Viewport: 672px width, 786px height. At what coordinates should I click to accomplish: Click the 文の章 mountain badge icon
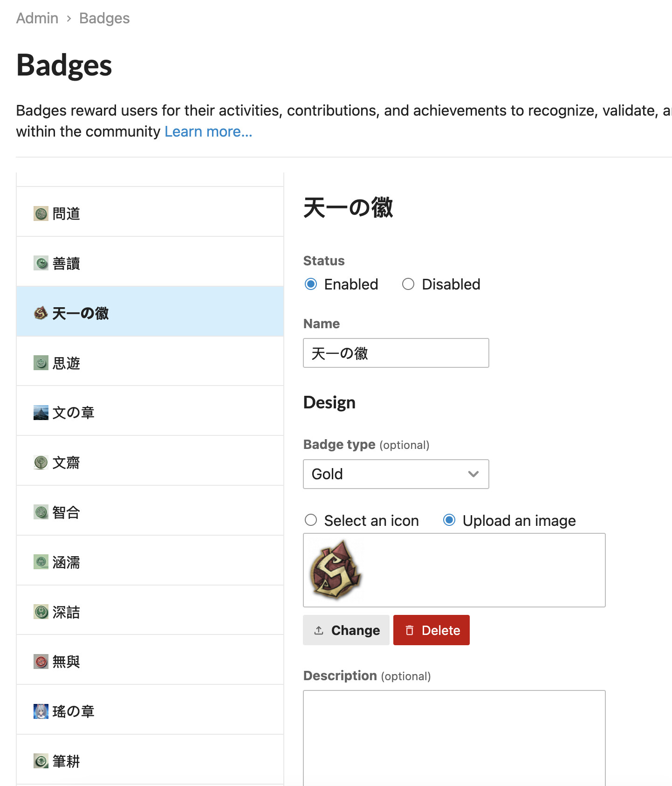click(41, 413)
